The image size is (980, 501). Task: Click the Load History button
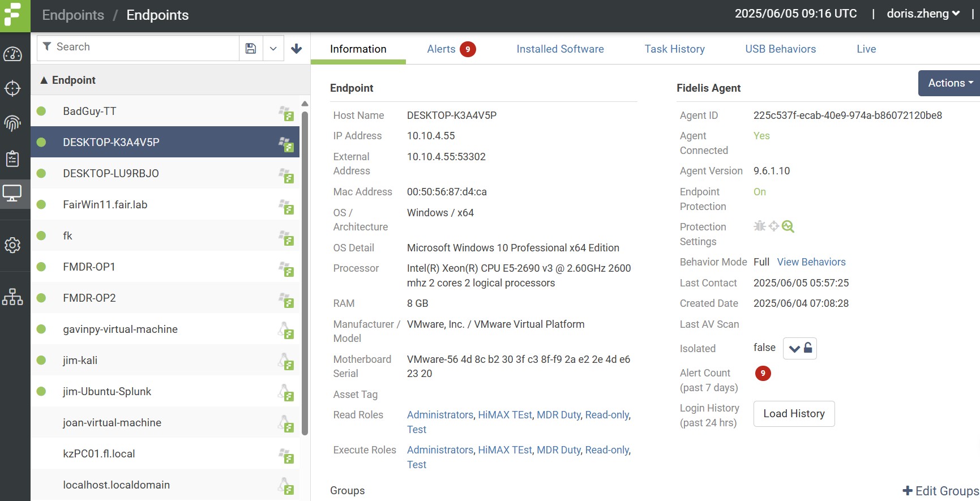click(794, 414)
